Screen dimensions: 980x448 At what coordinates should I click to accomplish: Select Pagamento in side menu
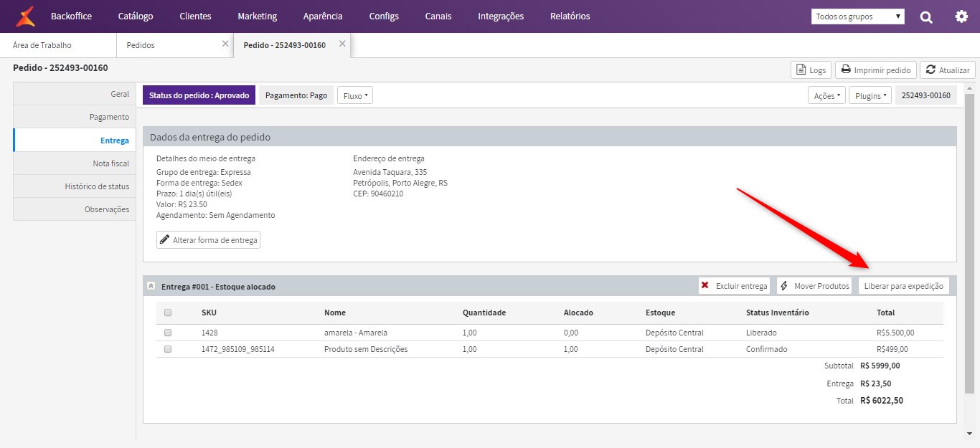coord(74,117)
